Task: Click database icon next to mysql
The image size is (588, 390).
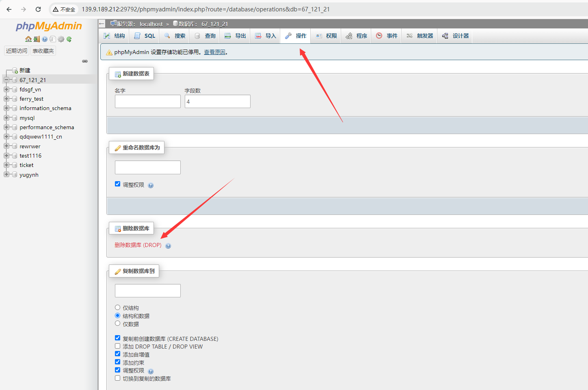Action: click(x=15, y=118)
